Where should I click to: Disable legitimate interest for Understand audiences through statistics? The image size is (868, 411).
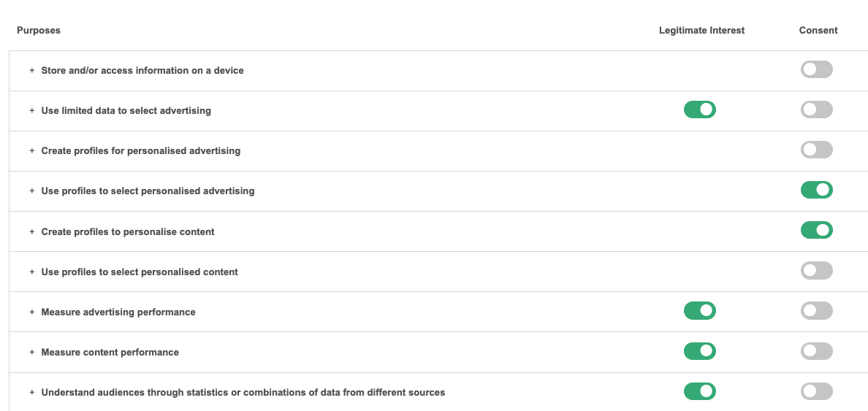pos(699,391)
